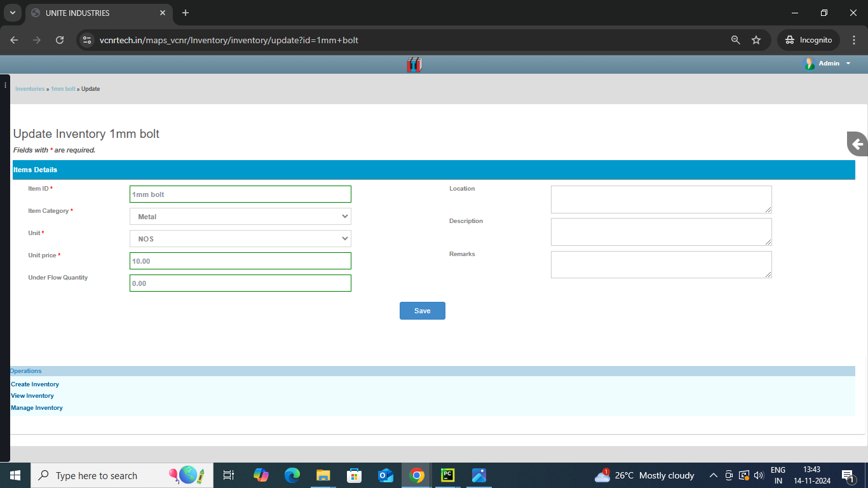Screen dimensions: 868x488
Task: Click the Unit price field
Action: pyautogui.click(x=240, y=261)
